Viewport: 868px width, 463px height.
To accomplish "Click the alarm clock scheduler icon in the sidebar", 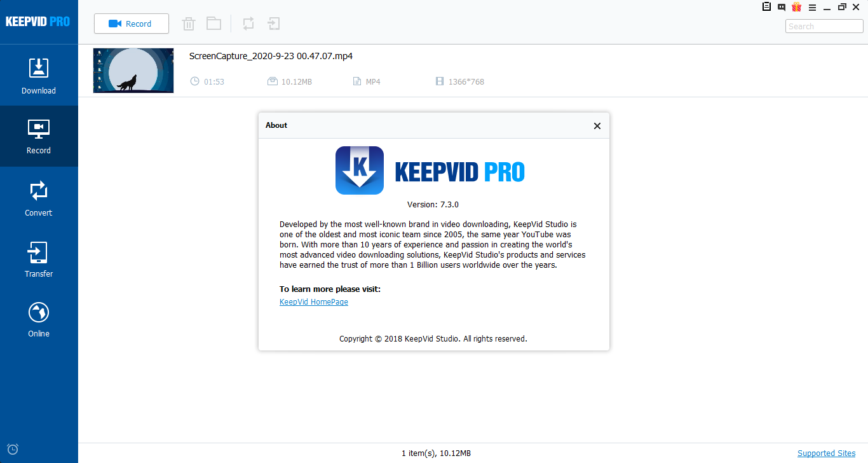I will click(12, 449).
